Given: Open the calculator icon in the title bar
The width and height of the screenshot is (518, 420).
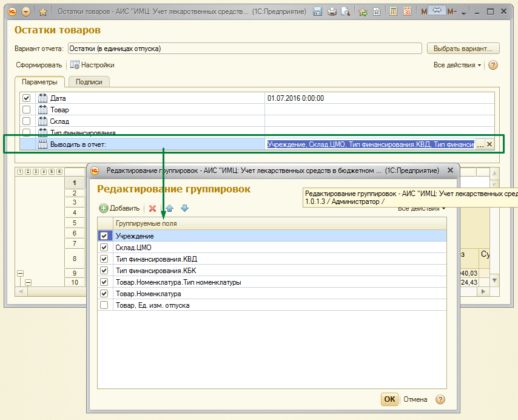Looking at the screenshot, I should point(394,12).
